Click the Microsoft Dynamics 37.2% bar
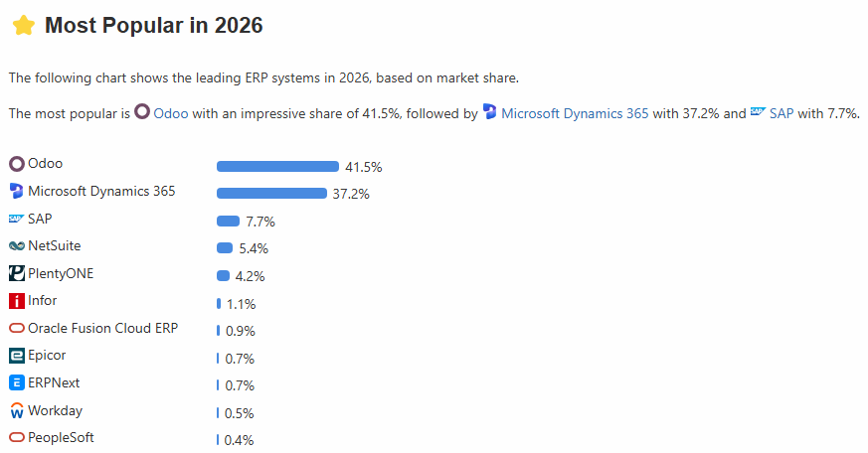868x453 pixels. pos(271,193)
